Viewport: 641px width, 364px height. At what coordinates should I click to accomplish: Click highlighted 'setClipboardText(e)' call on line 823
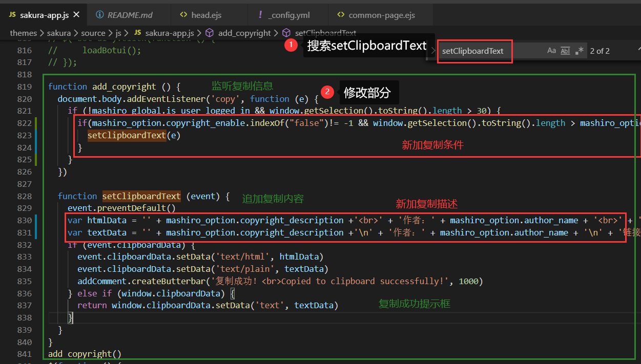[134, 135]
